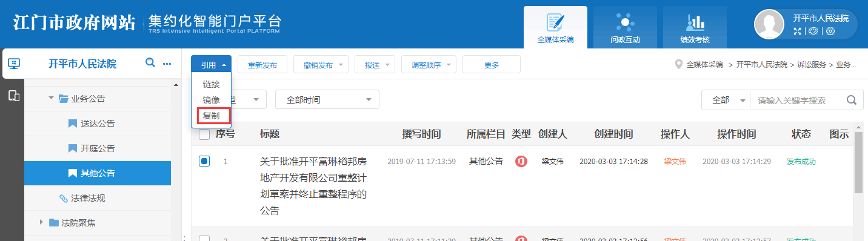868x241 pixels.
Task: Click the fullscreen icon under the account name
Action: pyautogui.click(x=798, y=31)
